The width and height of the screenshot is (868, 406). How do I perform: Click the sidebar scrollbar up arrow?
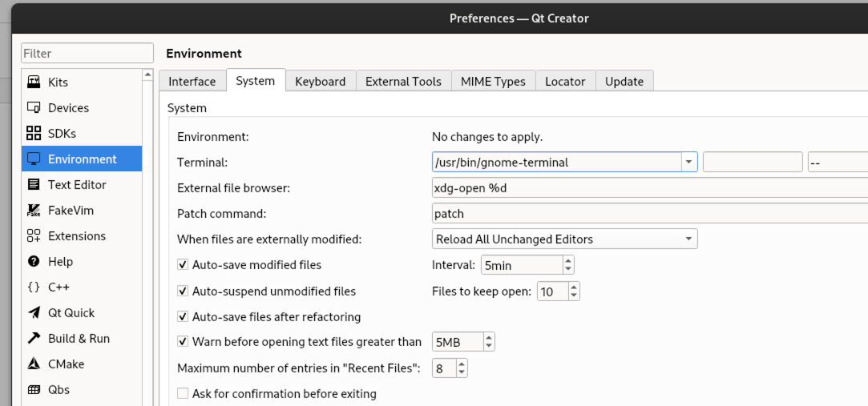click(x=147, y=74)
